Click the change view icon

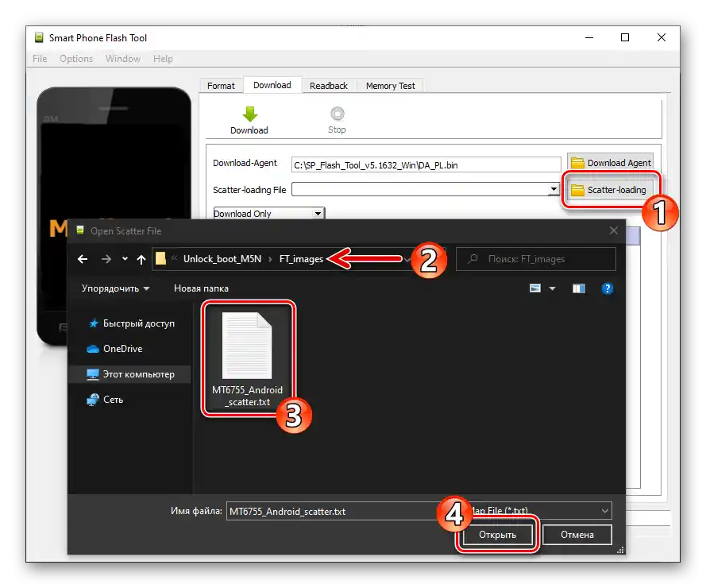tap(535, 288)
